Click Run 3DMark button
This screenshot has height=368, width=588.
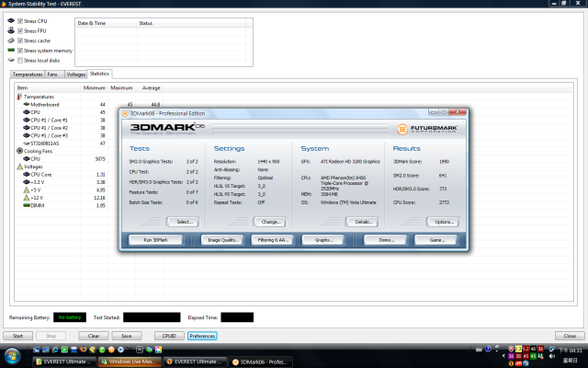click(155, 239)
